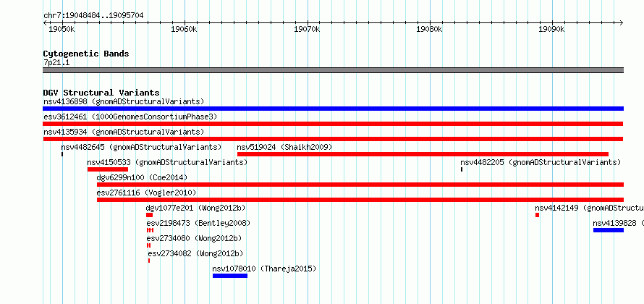Click the nsv4136898 gnomAD variant label
The image size is (644, 304).
tap(124, 101)
